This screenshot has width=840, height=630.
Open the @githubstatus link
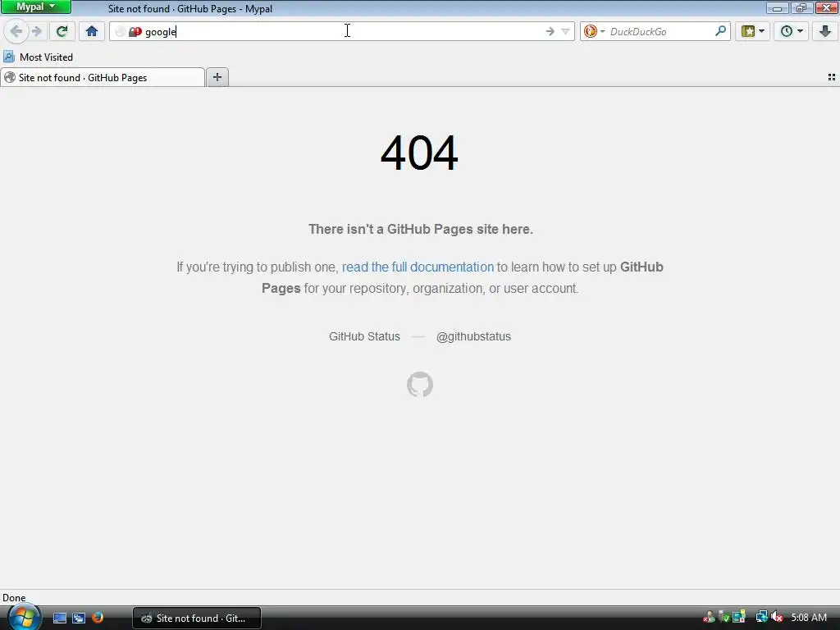click(473, 336)
